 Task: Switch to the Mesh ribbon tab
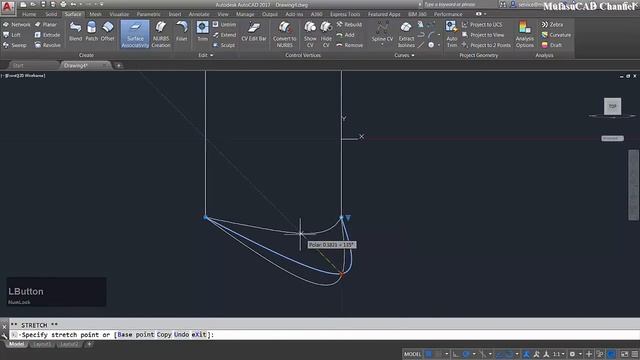[x=96, y=14]
